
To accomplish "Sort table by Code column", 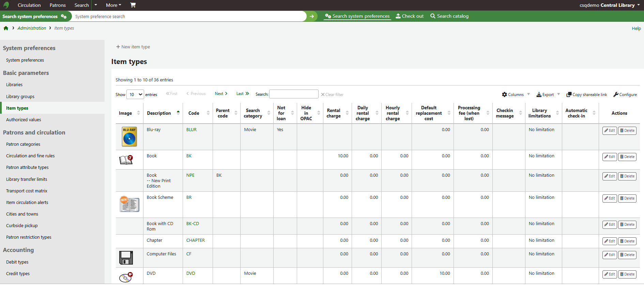I will [194, 113].
